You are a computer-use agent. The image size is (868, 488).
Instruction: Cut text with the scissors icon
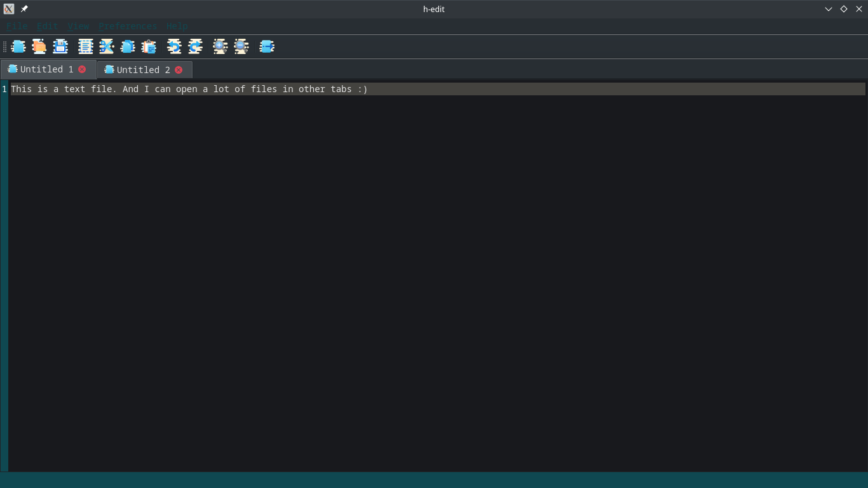pyautogui.click(x=107, y=46)
